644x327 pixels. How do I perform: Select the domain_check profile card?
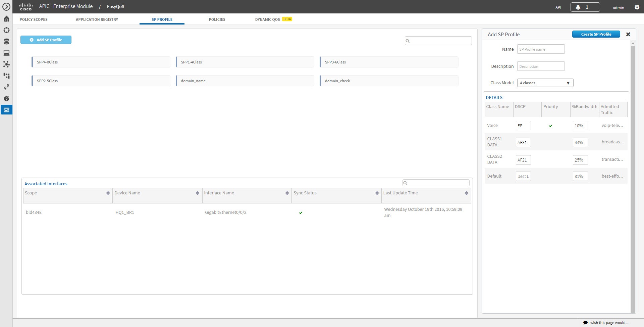tap(389, 81)
